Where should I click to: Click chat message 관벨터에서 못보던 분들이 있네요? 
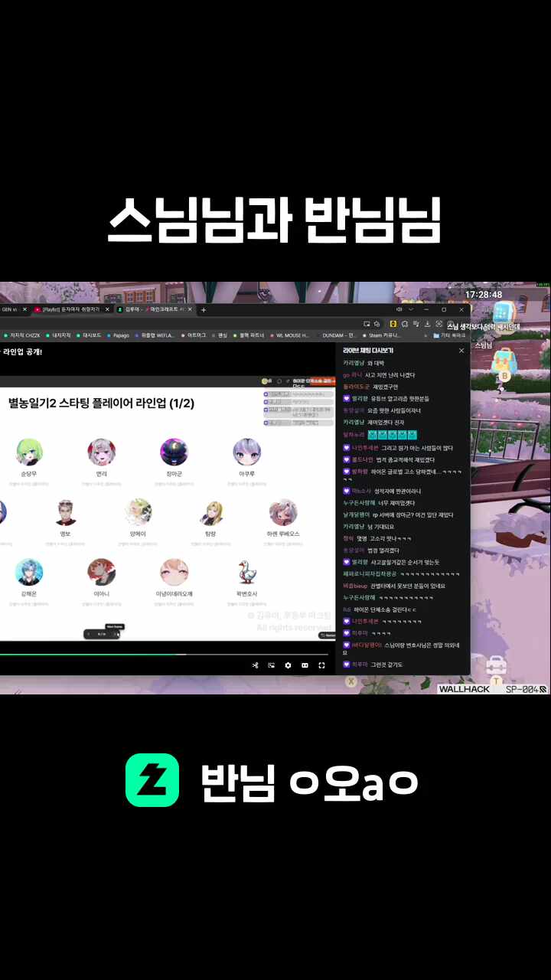coord(408,586)
